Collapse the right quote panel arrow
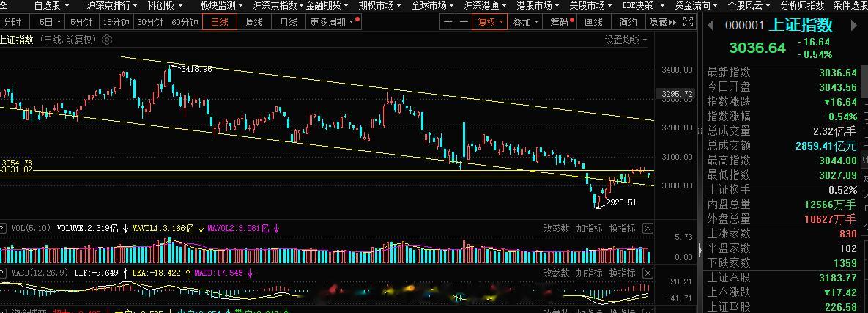868x313 pixels. coord(700,251)
